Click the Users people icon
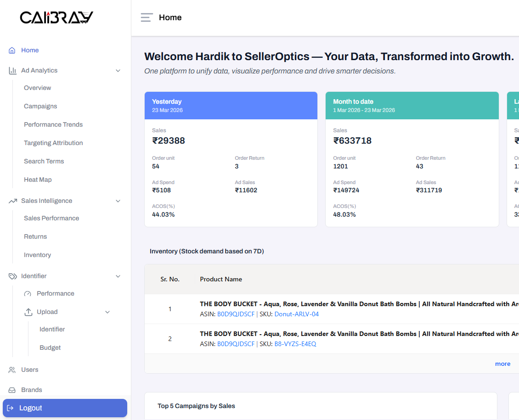The height and width of the screenshot is (420, 519). coord(12,370)
